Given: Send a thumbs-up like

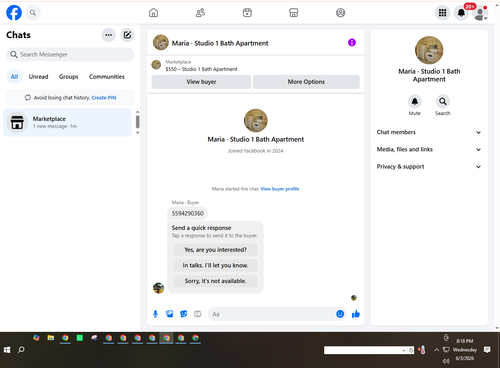Looking at the screenshot, I should click(356, 314).
